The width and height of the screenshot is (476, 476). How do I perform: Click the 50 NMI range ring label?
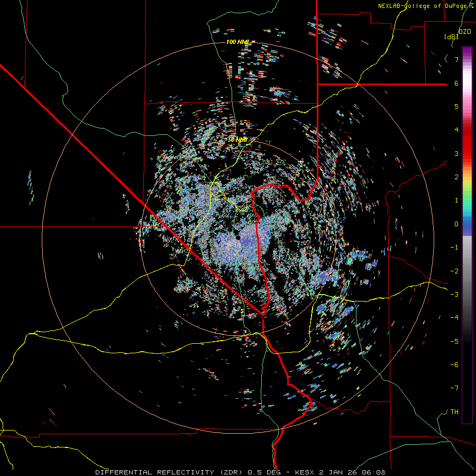click(237, 140)
